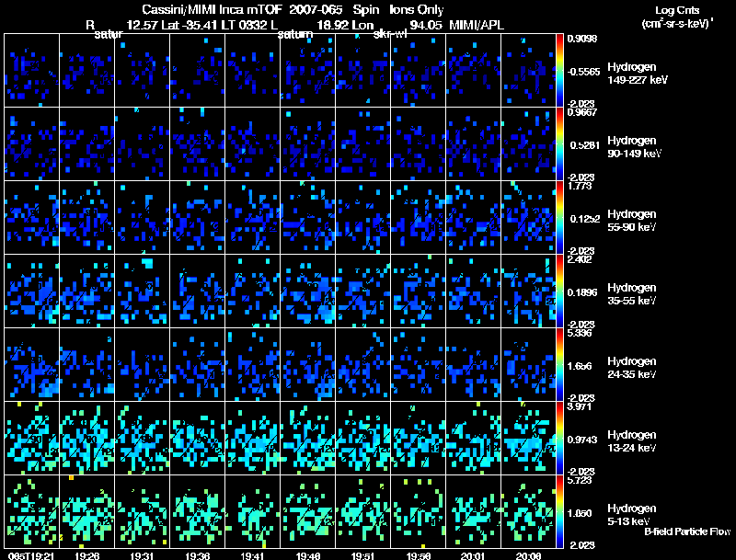Click the Hydrogen 55-90 keV row label
Screen dimensions: 736x560
[x=631, y=221]
